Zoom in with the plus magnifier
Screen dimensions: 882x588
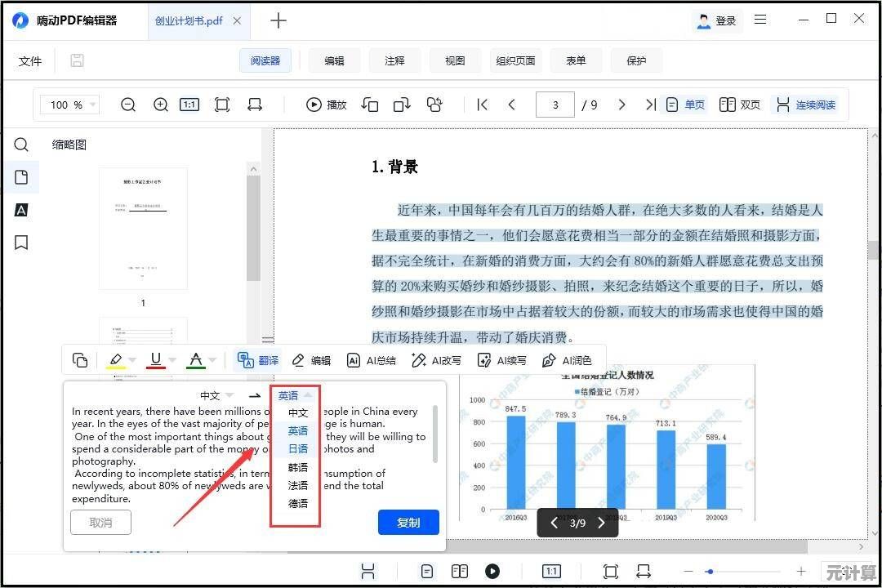coord(161,105)
